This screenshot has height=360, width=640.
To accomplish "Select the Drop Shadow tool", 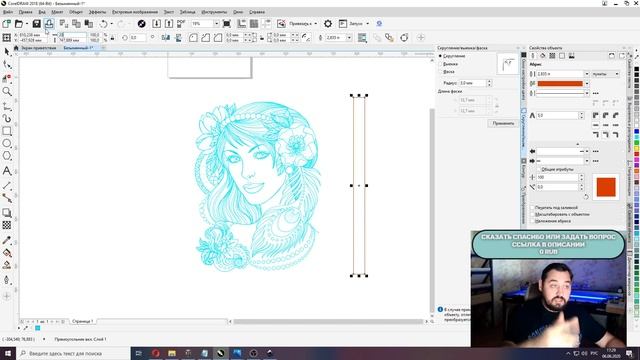I will point(7,213).
